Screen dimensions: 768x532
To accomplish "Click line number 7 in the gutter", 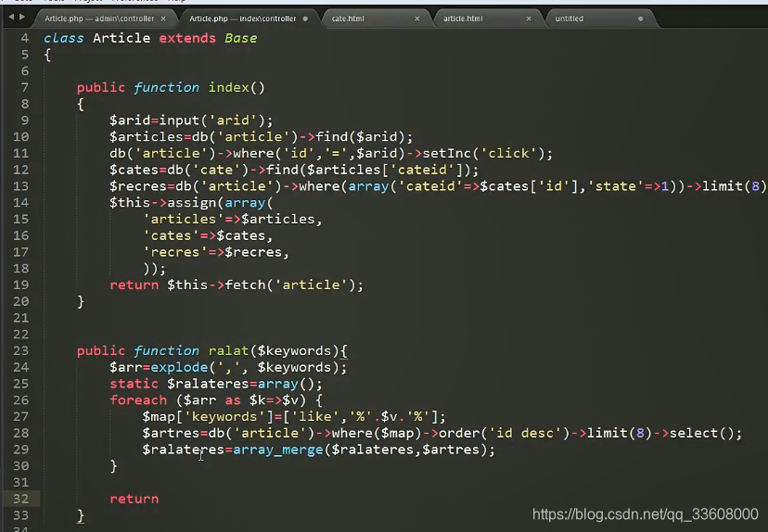I will tap(24, 88).
